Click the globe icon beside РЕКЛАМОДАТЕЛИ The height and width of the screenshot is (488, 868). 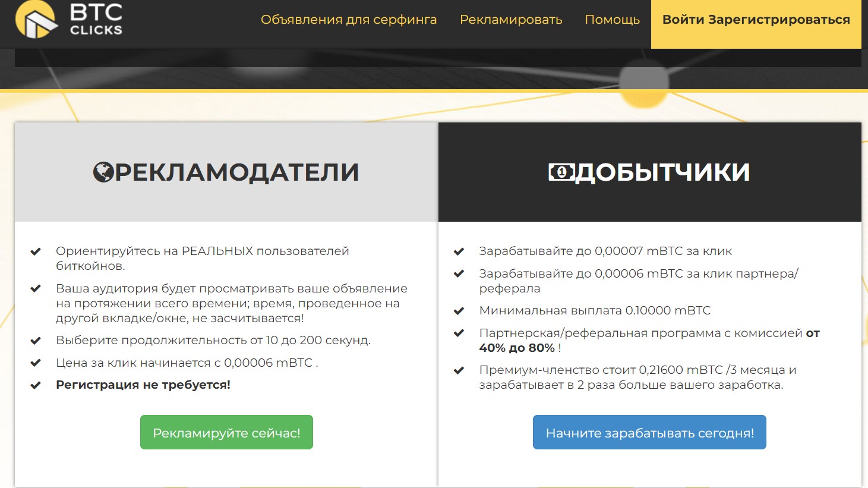pyautogui.click(x=103, y=172)
